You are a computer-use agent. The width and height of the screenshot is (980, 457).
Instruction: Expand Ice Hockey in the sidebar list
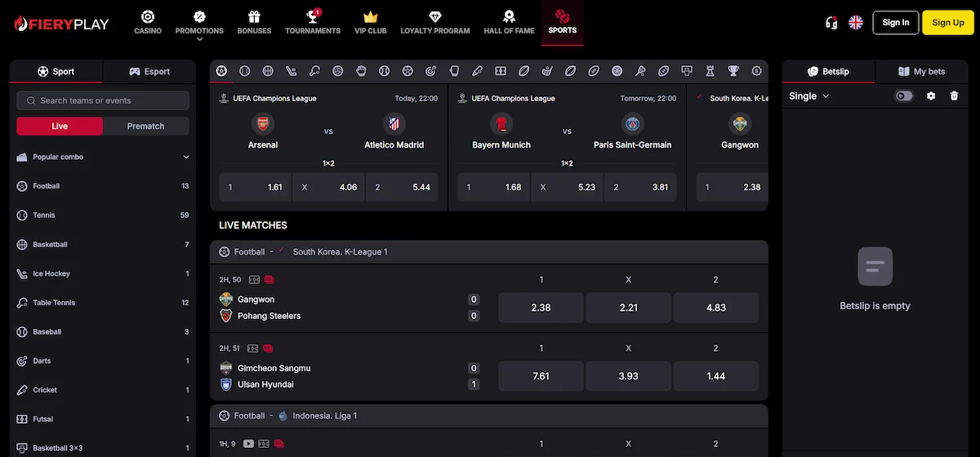coord(103,274)
